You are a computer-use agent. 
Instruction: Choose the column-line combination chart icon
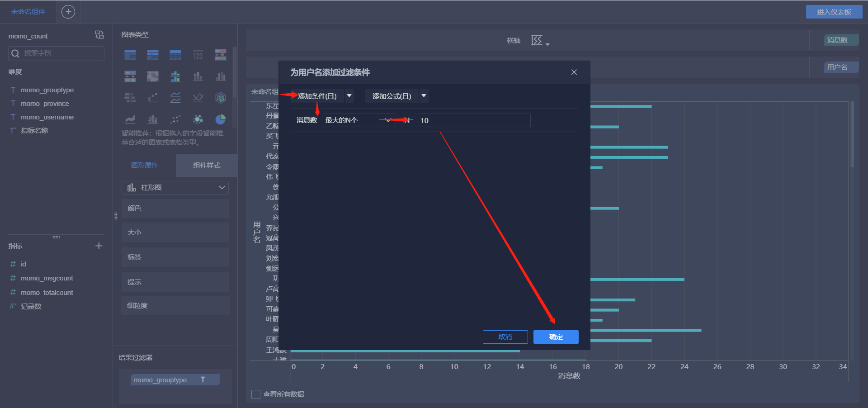153,119
